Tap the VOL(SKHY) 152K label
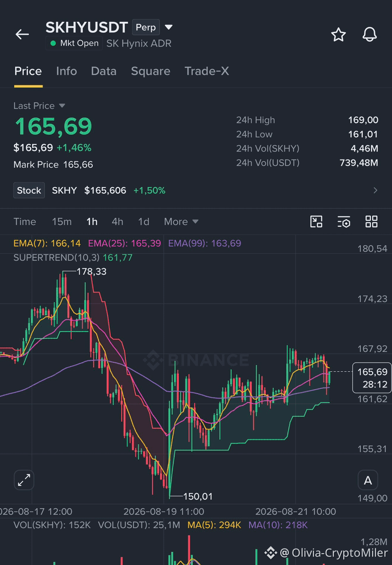 pos(52,525)
